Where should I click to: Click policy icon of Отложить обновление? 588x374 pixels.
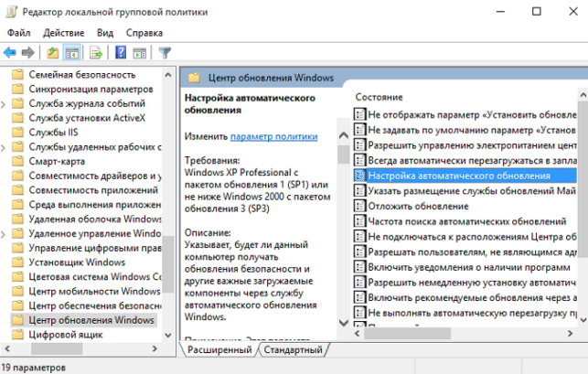pyautogui.click(x=359, y=206)
